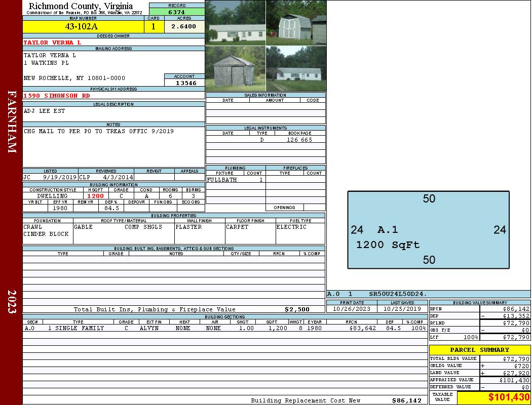Select the print date 10/26/2023 field
The image size is (532, 405).
(352, 309)
